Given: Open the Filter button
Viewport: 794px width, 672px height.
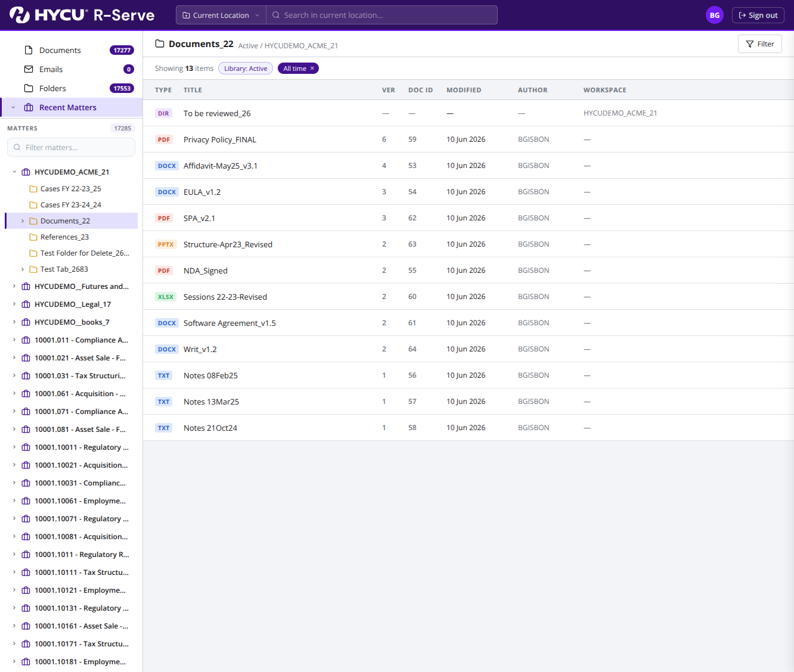Looking at the screenshot, I should tap(759, 44).
